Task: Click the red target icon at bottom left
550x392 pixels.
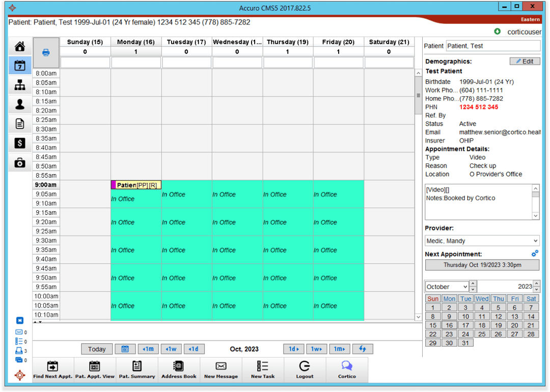Action: pyautogui.click(x=19, y=375)
